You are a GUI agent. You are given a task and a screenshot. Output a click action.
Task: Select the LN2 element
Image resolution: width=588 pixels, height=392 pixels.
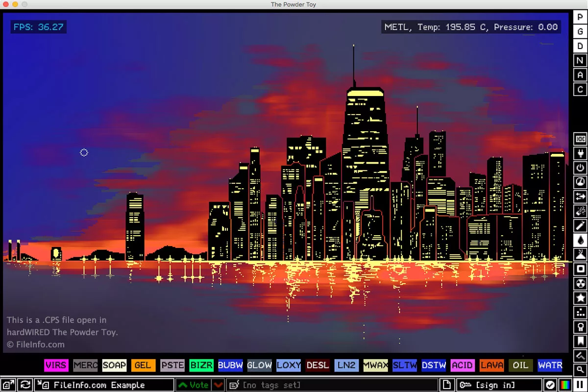pos(346,365)
